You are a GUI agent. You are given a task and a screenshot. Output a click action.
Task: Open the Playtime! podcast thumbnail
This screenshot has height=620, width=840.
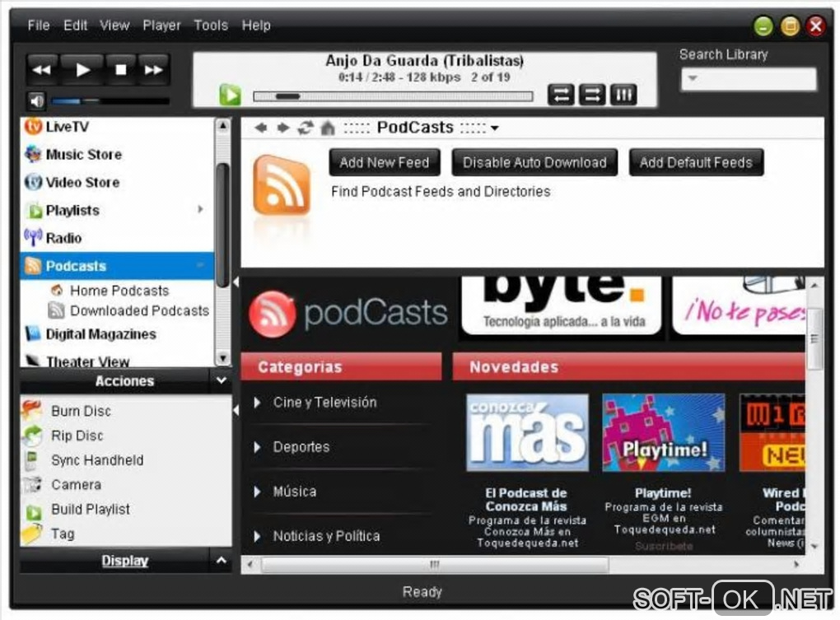pyautogui.click(x=663, y=432)
